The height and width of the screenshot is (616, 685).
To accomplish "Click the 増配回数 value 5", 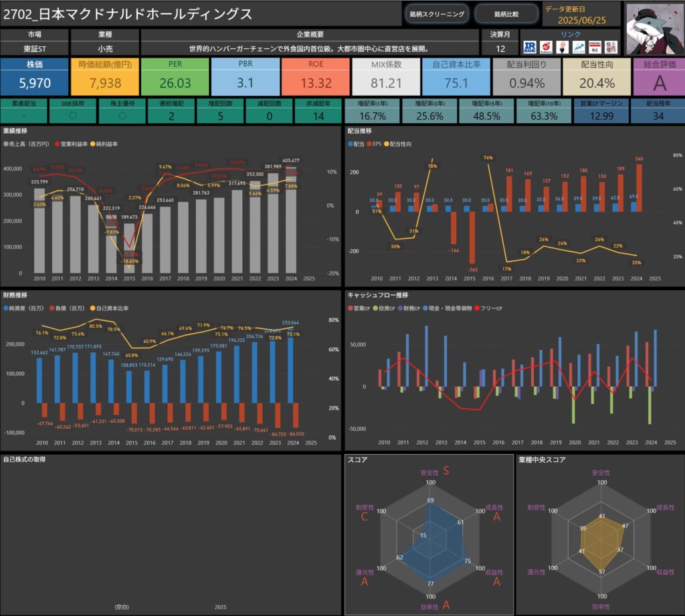I will pos(220,116).
